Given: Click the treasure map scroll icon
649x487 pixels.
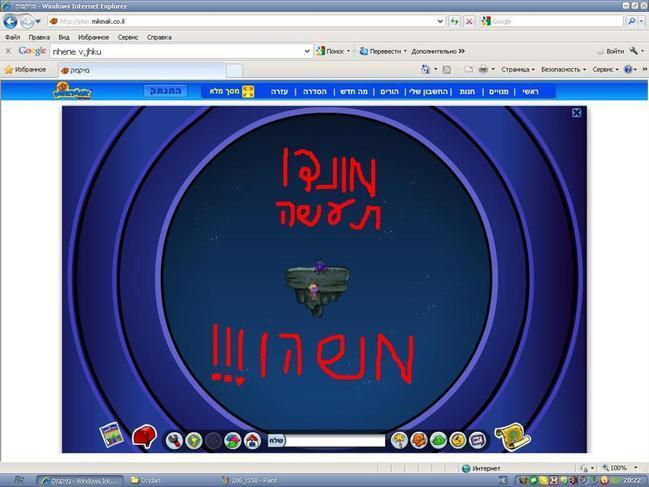Looking at the screenshot, I should coord(511,436).
